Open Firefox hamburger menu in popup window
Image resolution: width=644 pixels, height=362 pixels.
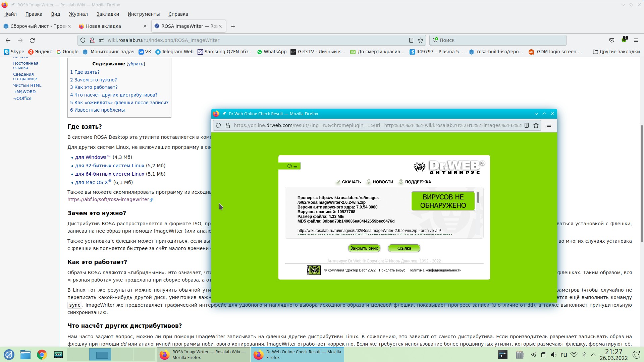point(549,125)
